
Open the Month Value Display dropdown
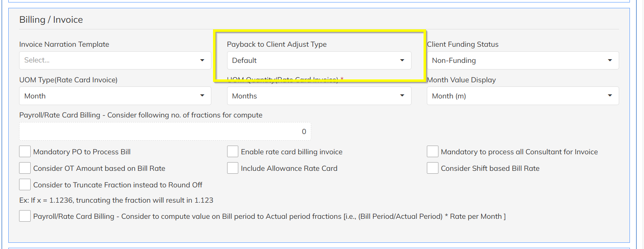[x=523, y=96]
